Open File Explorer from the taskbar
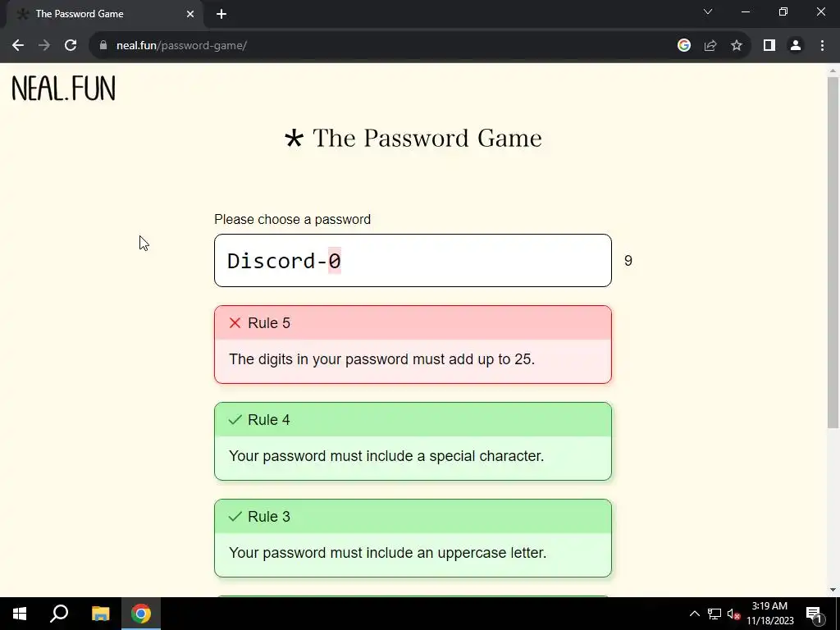The image size is (840, 630). pyautogui.click(x=100, y=614)
